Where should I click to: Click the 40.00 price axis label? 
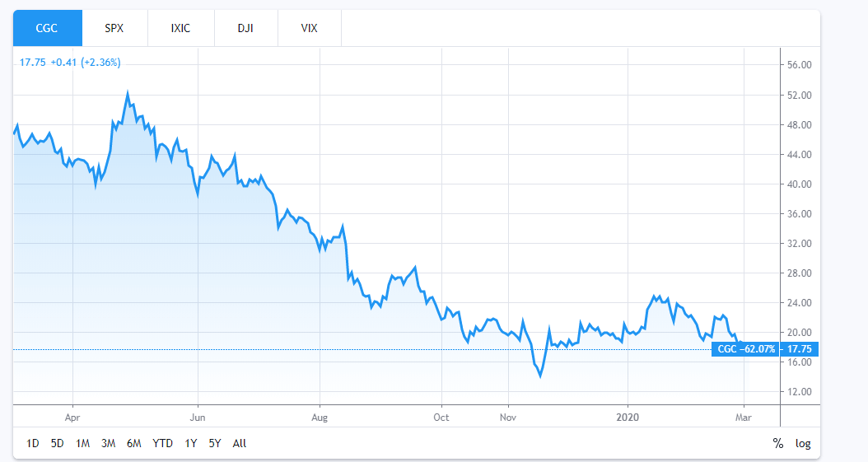800,184
